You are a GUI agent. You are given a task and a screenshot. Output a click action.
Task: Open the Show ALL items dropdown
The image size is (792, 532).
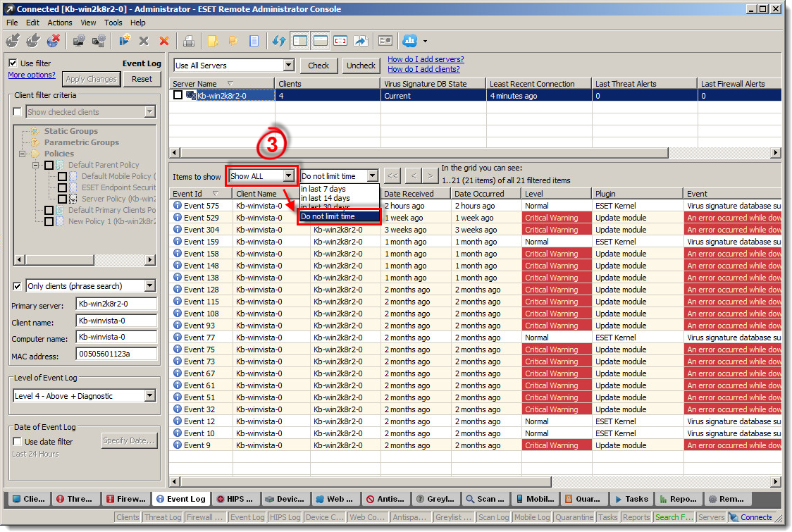pyautogui.click(x=288, y=176)
